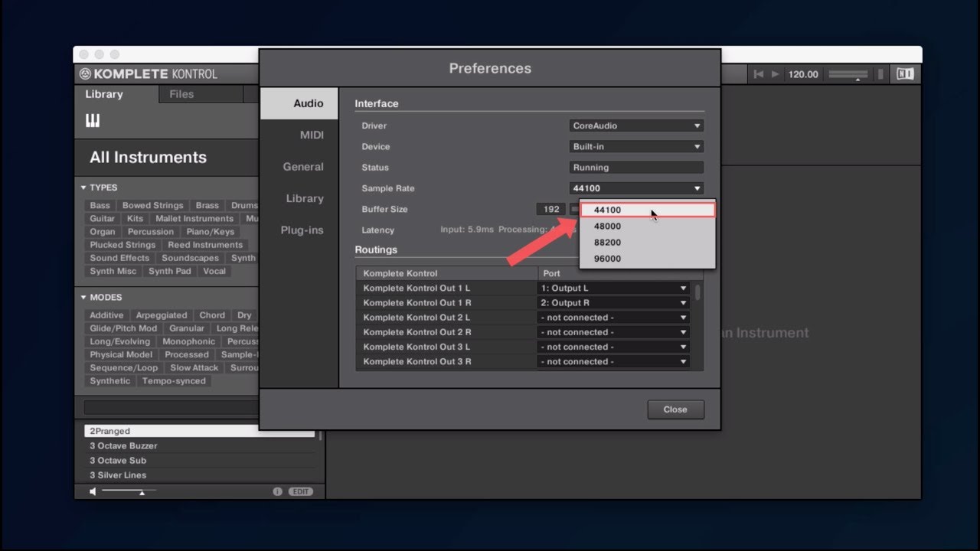Toggle the Piano/Keys type tag
980x551 pixels.
211,232
